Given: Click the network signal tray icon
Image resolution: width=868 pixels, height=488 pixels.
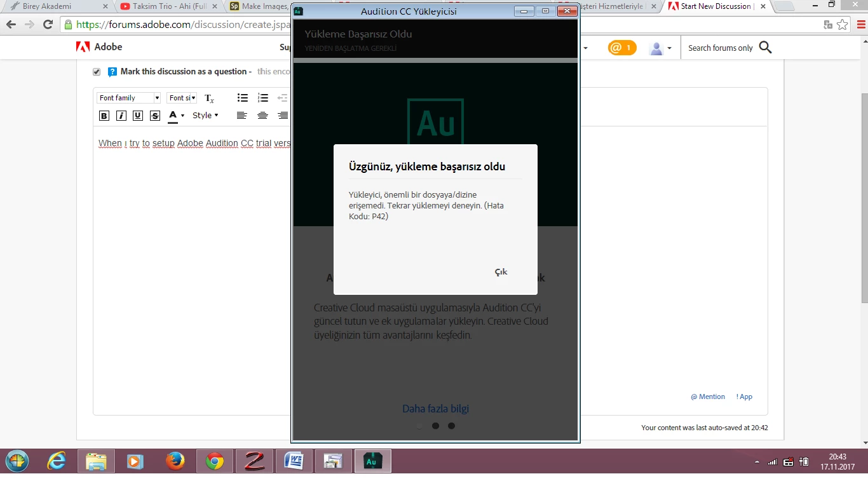Looking at the screenshot, I should point(773,462).
